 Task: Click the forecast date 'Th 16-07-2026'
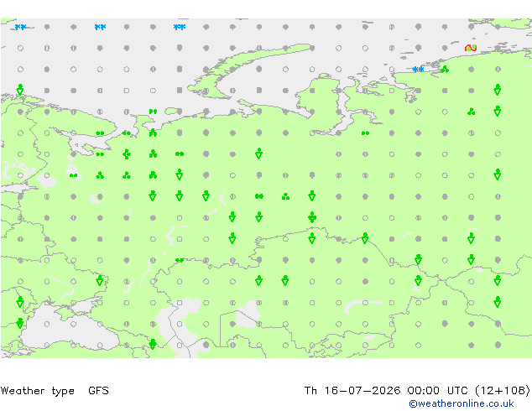[x=352, y=391]
